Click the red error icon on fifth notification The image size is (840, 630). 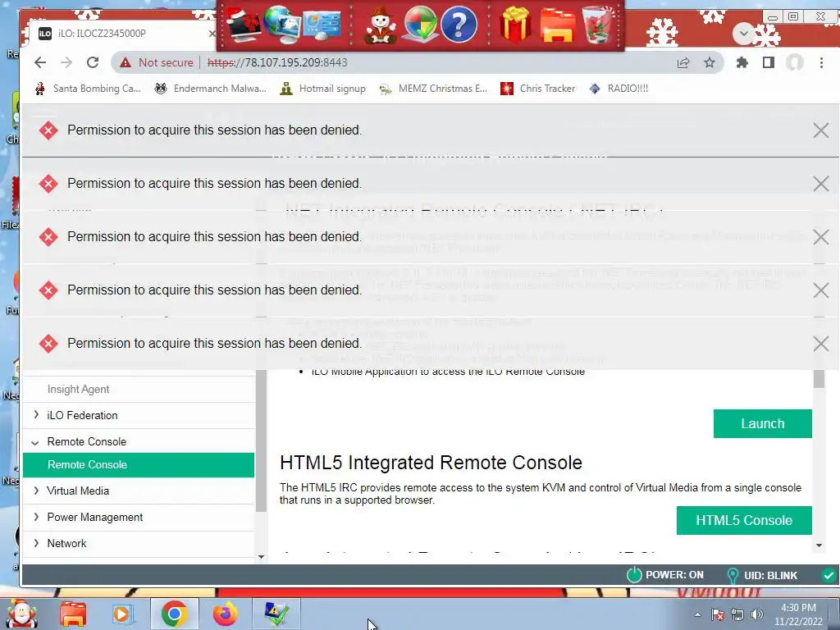pyautogui.click(x=48, y=344)
